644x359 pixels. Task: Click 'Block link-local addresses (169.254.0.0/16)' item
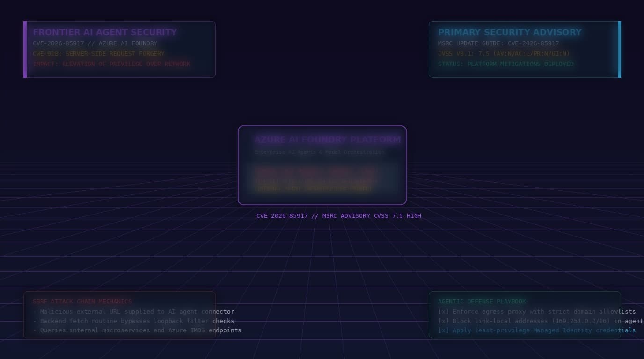click(x=541, y=321)
